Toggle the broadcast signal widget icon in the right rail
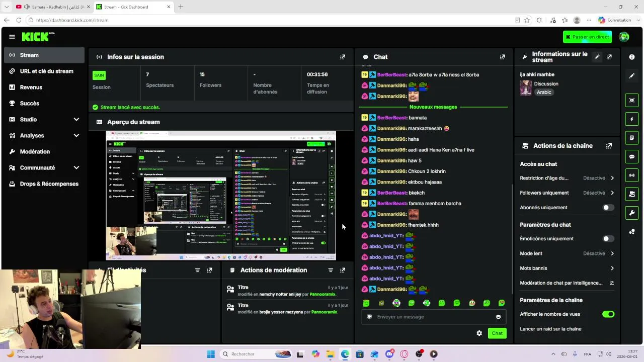Viewport: 644px width, 362px height. coord(632,175)
